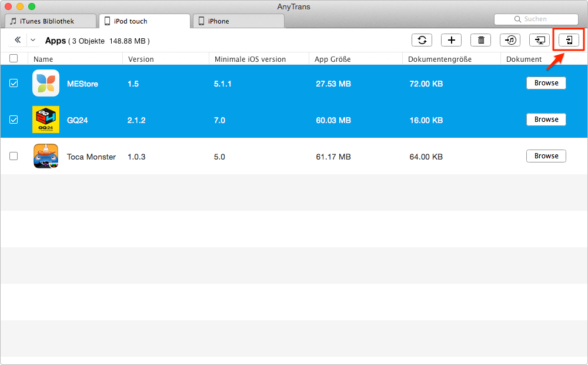Uncheck the MEStore checkbox
Viewport: 588px width, 365px height.
14,83
